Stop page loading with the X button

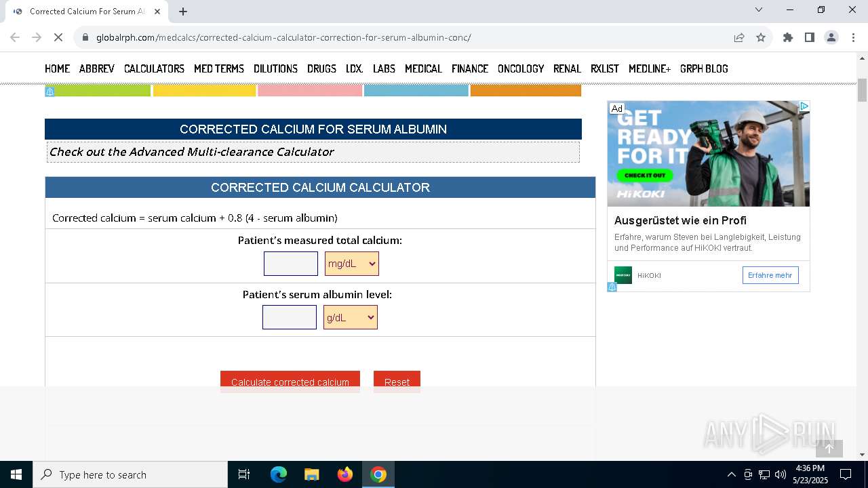(x=58, y=37)
